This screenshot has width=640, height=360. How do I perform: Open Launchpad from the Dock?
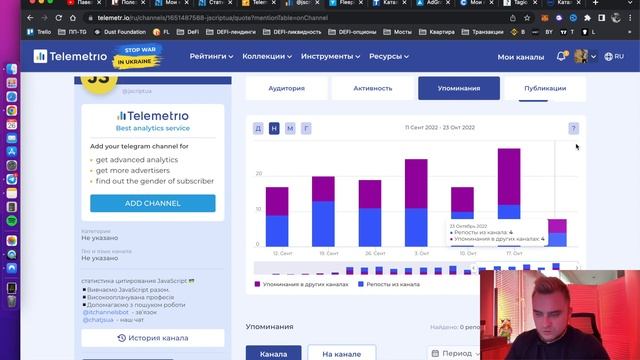tap(12, 83)
